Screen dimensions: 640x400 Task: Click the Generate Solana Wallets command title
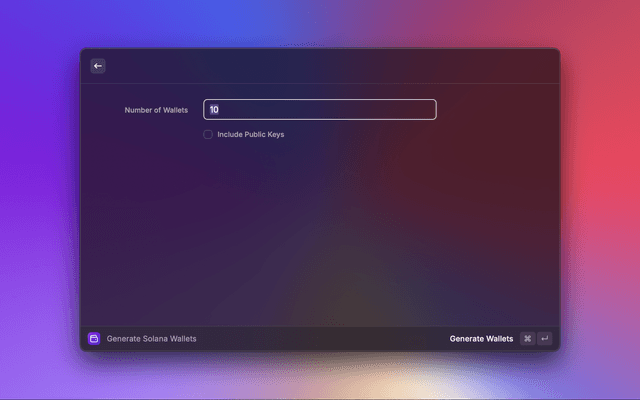point(152,339)
